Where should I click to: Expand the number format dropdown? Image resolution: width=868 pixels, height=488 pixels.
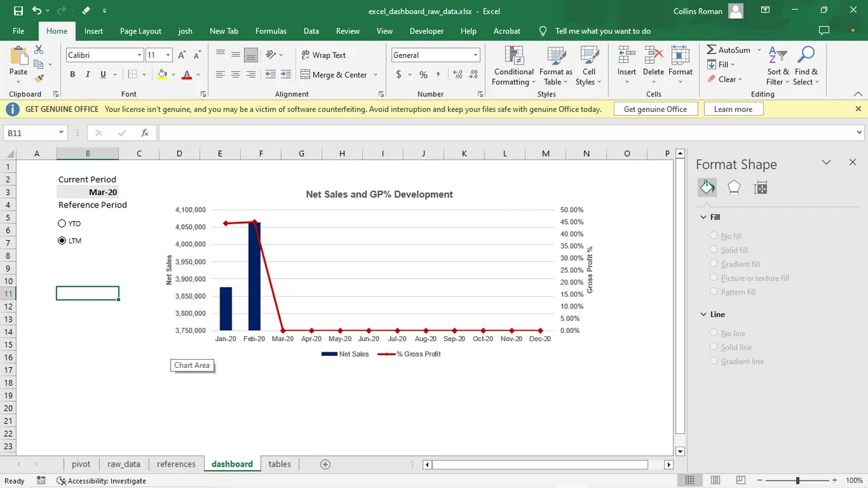tap(475, 56)
